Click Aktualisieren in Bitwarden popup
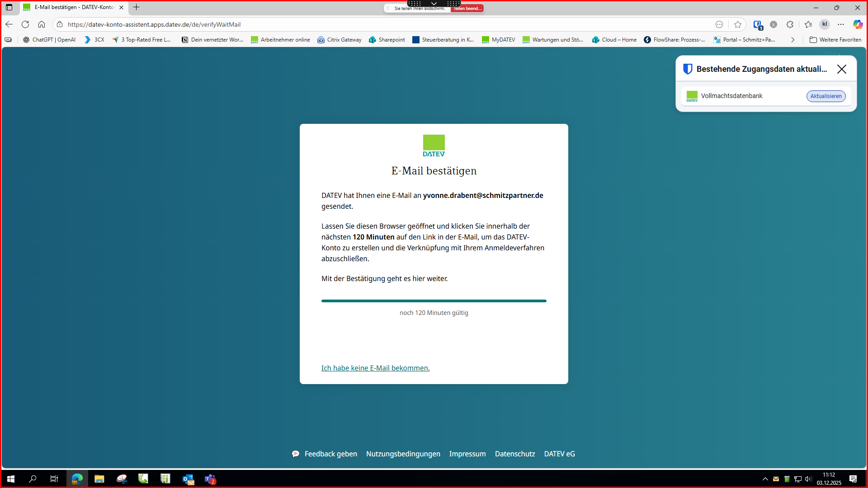The height and width of the screenshot is (488, 868). [x=826, y=96]
